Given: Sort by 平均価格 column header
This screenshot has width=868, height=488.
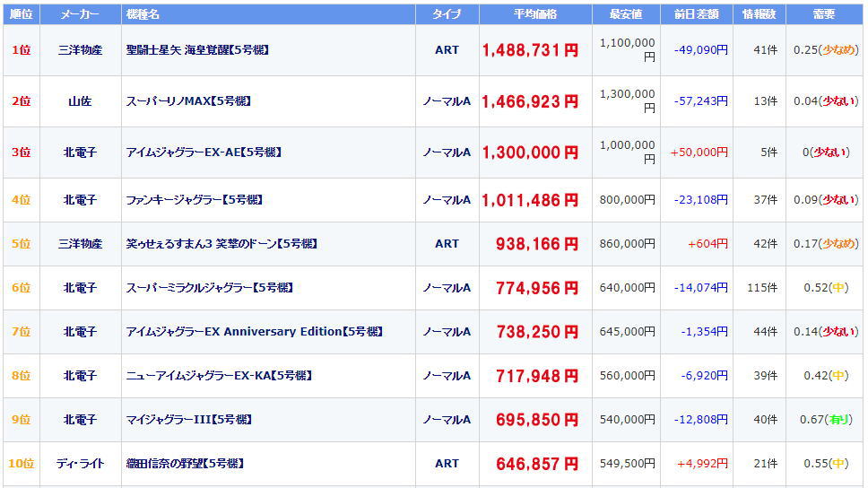Looking at the screenshot, I should tap(535, 13).
